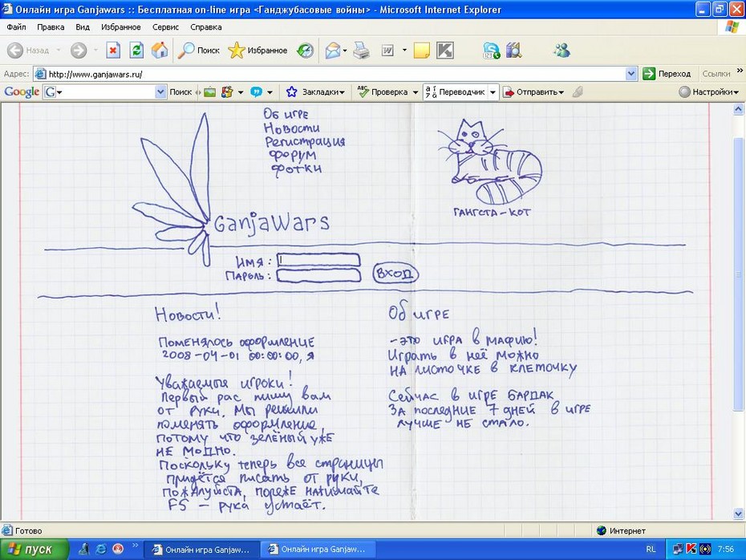746x560 pixels.
Task: Click the Edit with Word icon
Action: tap(387, 50)
